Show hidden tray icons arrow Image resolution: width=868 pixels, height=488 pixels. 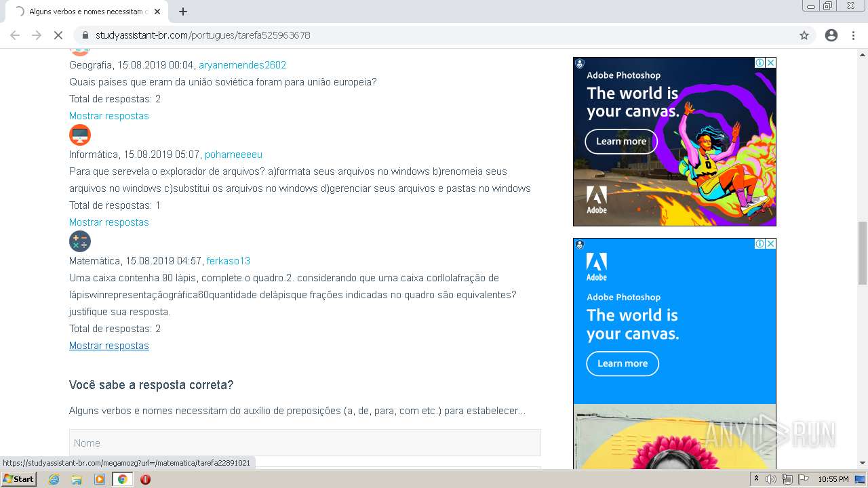[x=756, y=479]
